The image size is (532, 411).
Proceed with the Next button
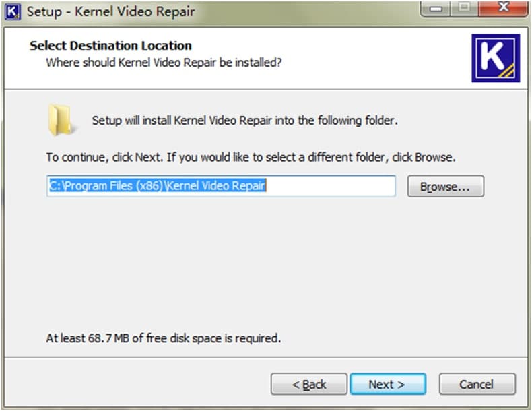[387, 384]
